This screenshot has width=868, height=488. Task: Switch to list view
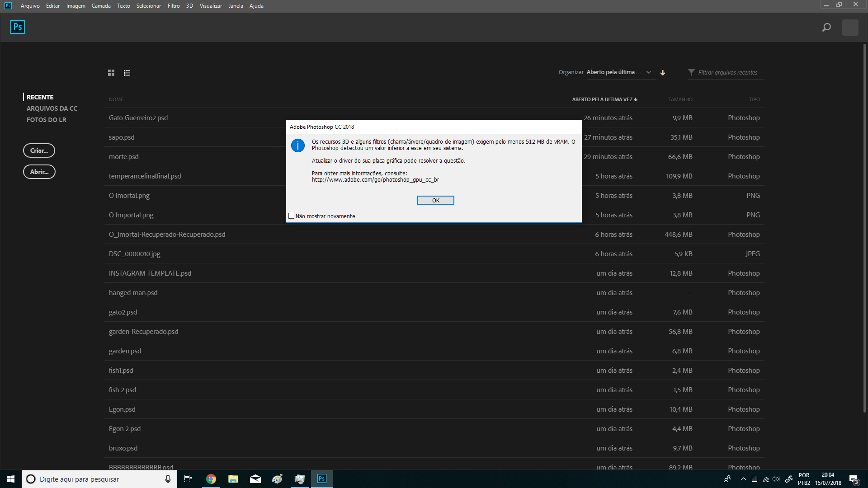(127, 73)
